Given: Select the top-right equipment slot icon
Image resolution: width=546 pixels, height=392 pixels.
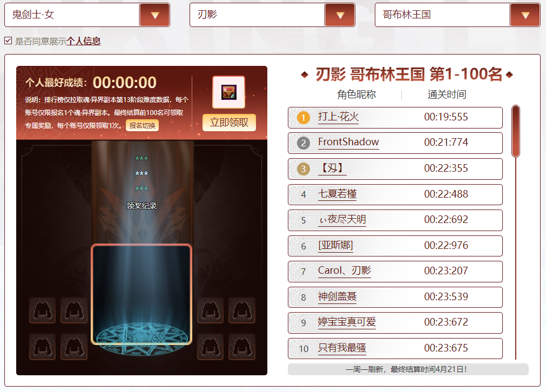Looking at the screenshot, I should [242, 310].
